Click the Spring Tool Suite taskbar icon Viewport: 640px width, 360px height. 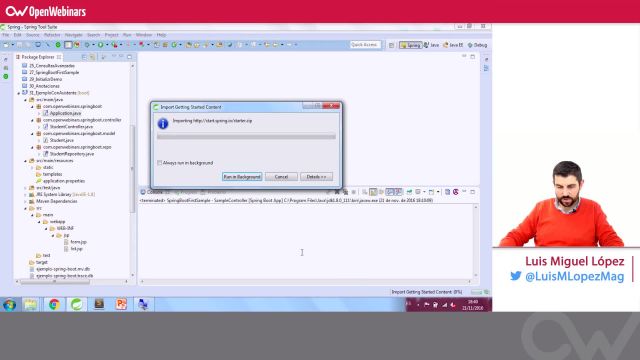(77, 304)
